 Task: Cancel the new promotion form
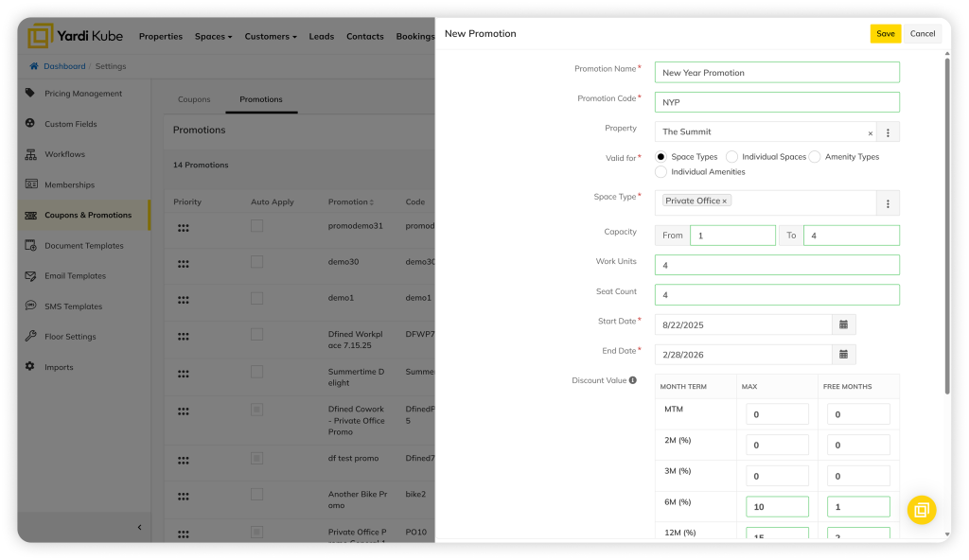[922, 34]
